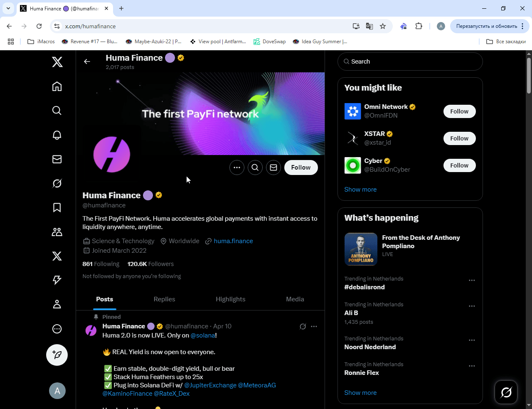The height and width of the screenshot is (409, 532).
Task: Click the X Search input field
Action: 410,62
